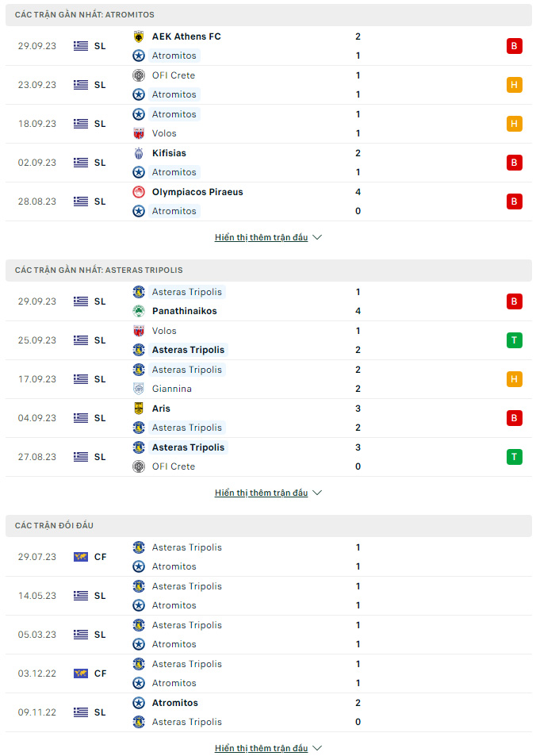
Task: Click the Greek flag on the 28.08.23 row
Action: click(81, 201)
